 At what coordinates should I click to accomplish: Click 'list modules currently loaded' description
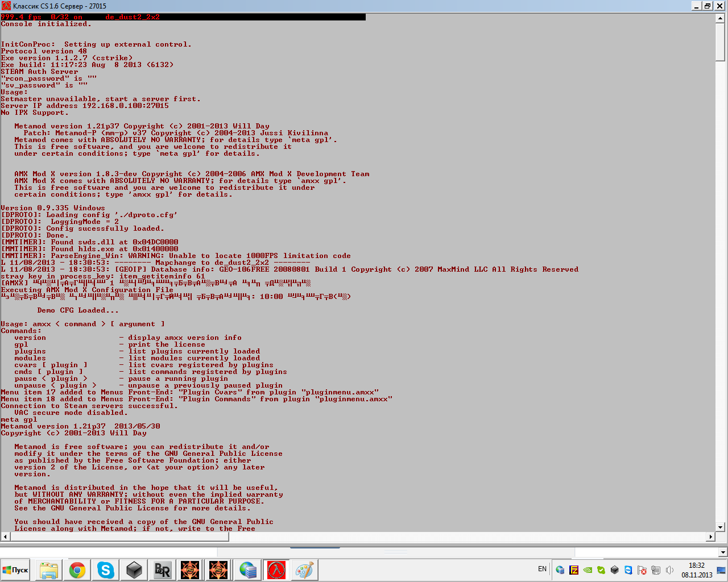pos(194,358)
